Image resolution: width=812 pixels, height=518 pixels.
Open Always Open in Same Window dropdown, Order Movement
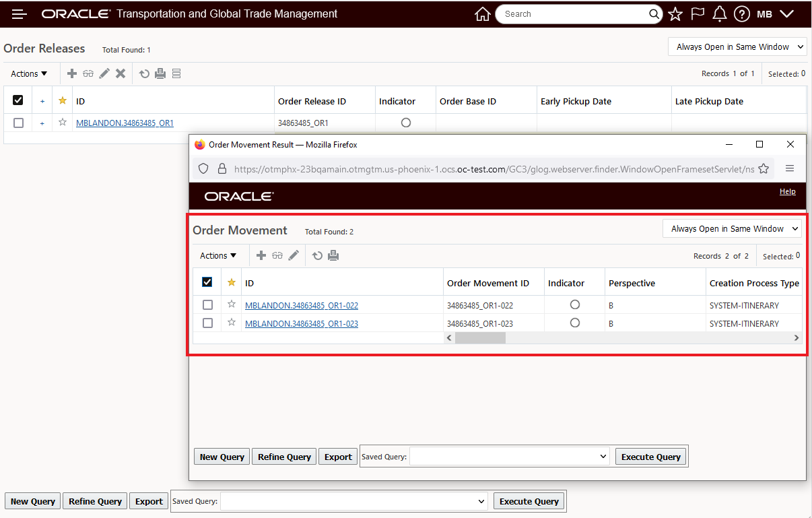pos(732,229)
